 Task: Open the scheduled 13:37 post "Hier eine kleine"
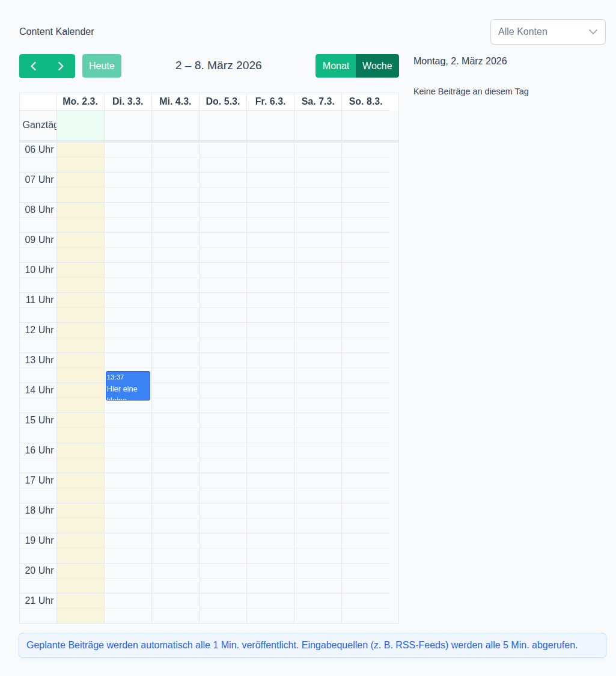click(127, 385)
